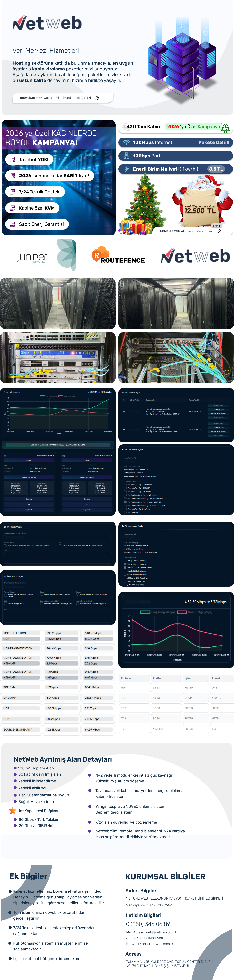
Task: Click the 'Giriş Trafiği (Mbps)' green legend swatch
Action: (x=145, y=612)
